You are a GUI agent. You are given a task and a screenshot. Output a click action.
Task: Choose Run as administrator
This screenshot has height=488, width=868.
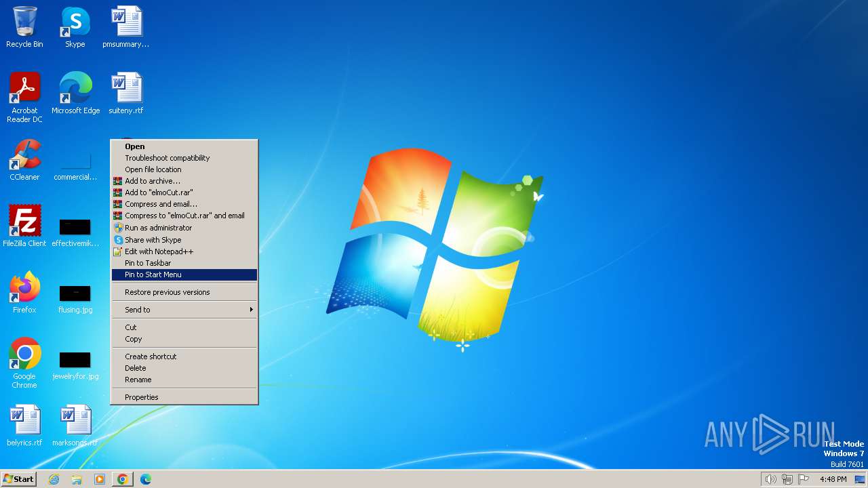point(184,228)
